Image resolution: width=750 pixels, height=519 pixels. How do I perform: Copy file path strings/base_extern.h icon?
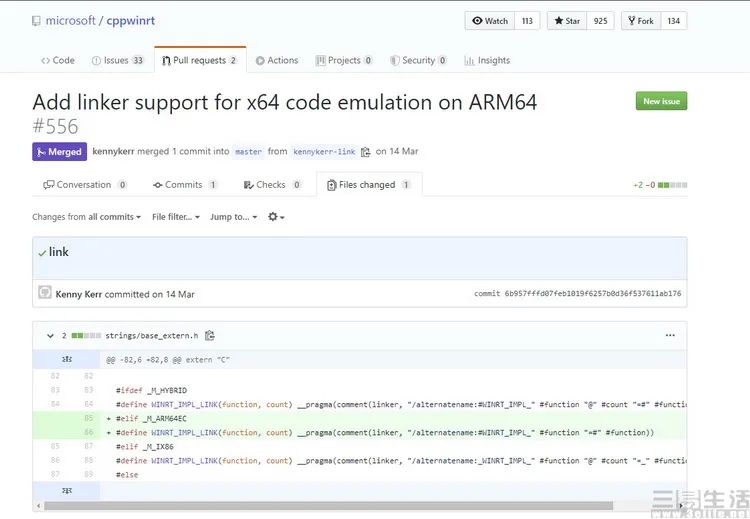point(210,336)
